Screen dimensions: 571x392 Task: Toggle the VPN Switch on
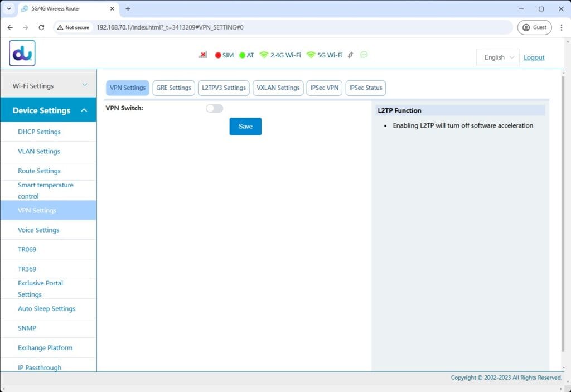pos(215,108)
